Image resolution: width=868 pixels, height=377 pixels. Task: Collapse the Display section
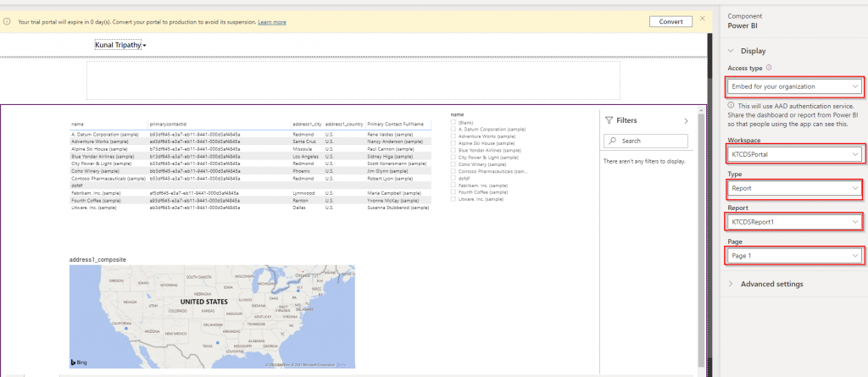click(x=731, y=51)
